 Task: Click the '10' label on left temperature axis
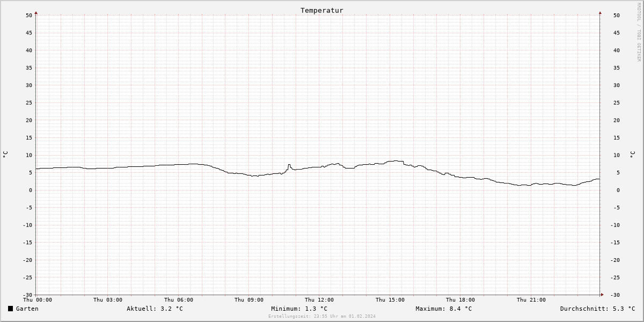coord(29,155)
